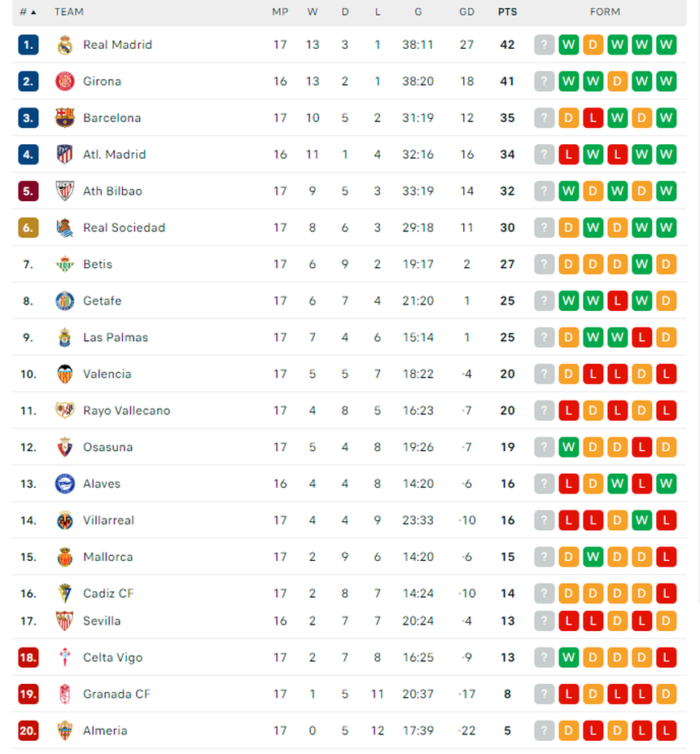Sort standings by GD column header
The image size is (700, 754).
click(466, 12)
